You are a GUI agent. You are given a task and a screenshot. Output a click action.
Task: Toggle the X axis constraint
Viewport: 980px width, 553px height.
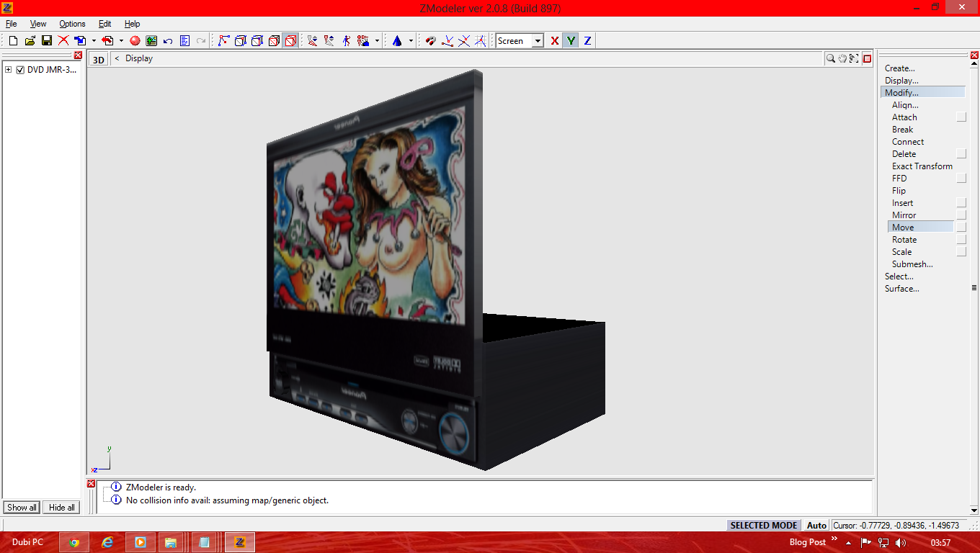[x=555, y=41]
